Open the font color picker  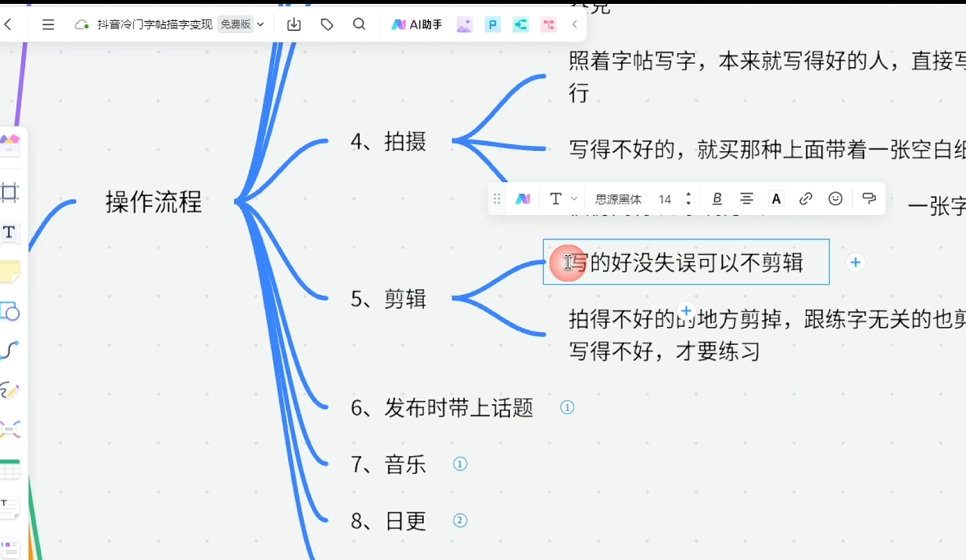point(776,198)
